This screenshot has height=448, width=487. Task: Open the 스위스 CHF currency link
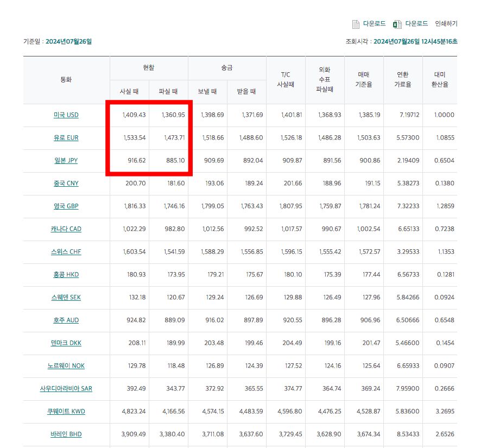[66, 251]
